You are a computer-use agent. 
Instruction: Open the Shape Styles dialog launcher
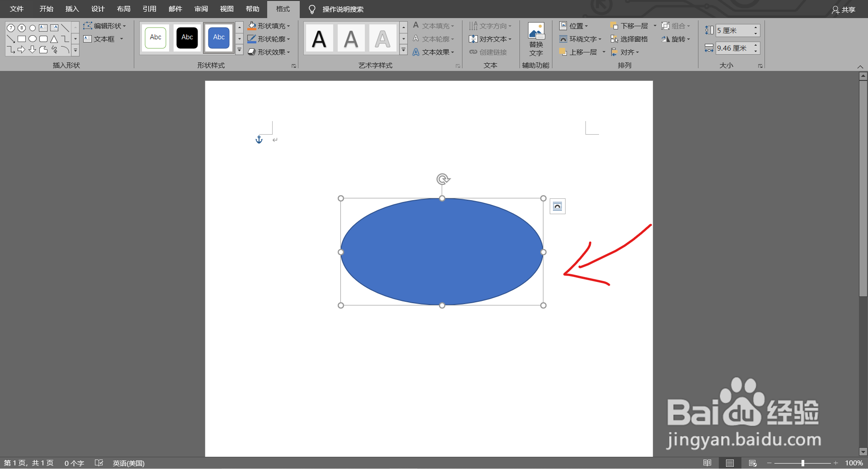coord(294,66)
